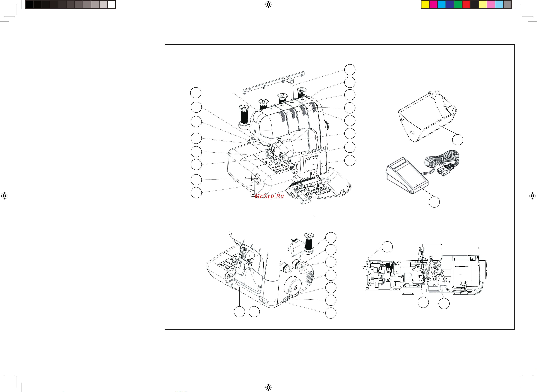Click the open-cover interior view diagram
The height and width of the screenshot is (392, 537).
(425, 269)
